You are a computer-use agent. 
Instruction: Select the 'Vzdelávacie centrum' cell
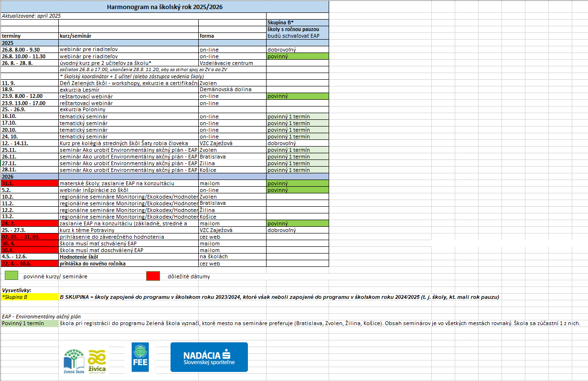[232, 63]
